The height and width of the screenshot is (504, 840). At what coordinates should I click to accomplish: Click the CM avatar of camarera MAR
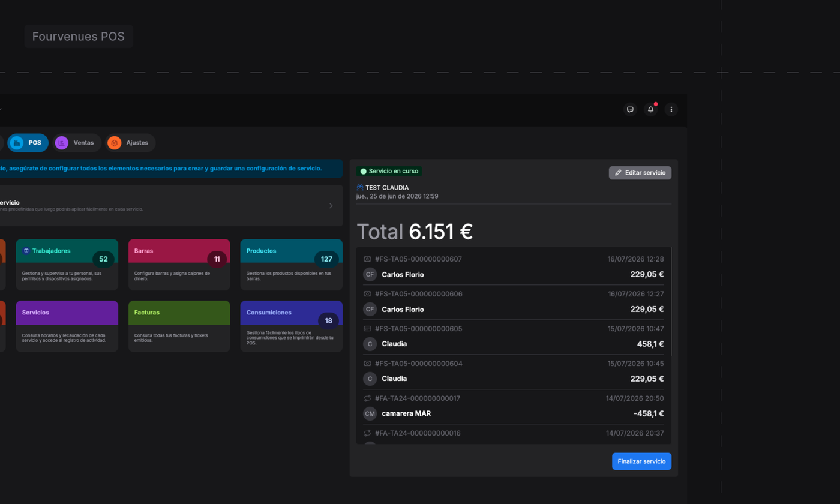click(x=370, y=413)
